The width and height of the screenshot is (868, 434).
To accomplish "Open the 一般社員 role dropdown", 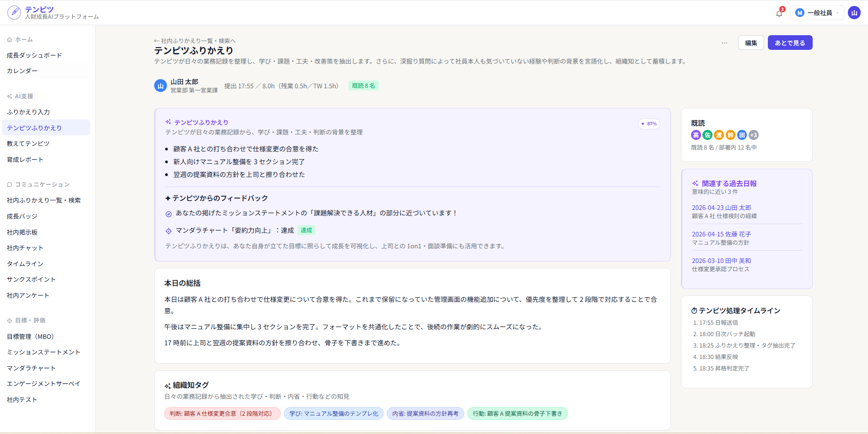I will tap(817, 13).
